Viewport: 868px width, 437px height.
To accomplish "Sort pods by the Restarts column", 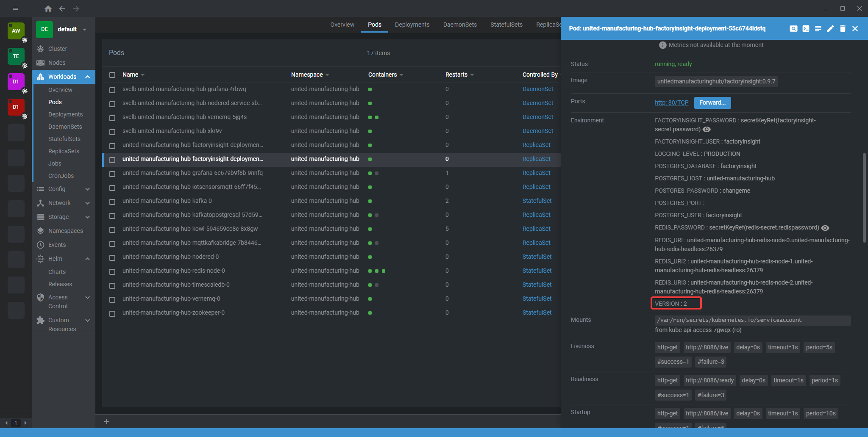I will [456, 75].
